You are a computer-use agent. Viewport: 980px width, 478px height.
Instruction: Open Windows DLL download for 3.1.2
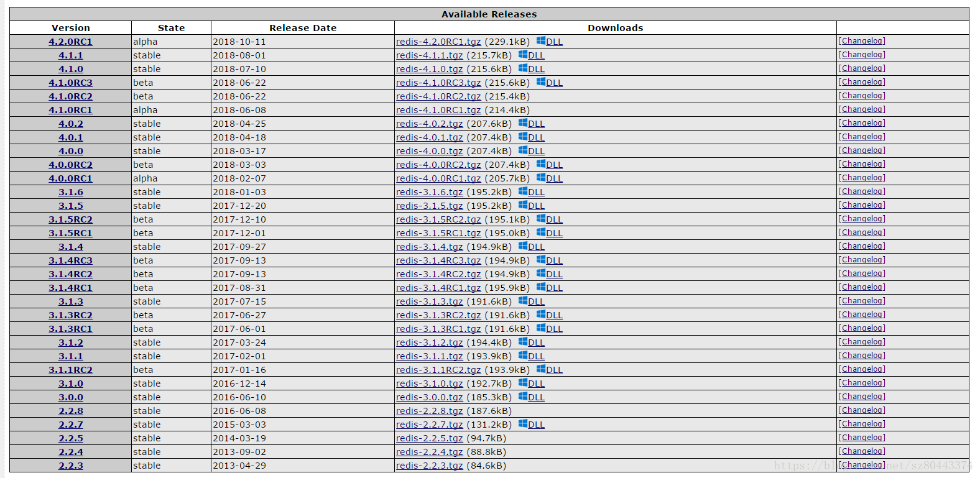click(x=532, y=342)
